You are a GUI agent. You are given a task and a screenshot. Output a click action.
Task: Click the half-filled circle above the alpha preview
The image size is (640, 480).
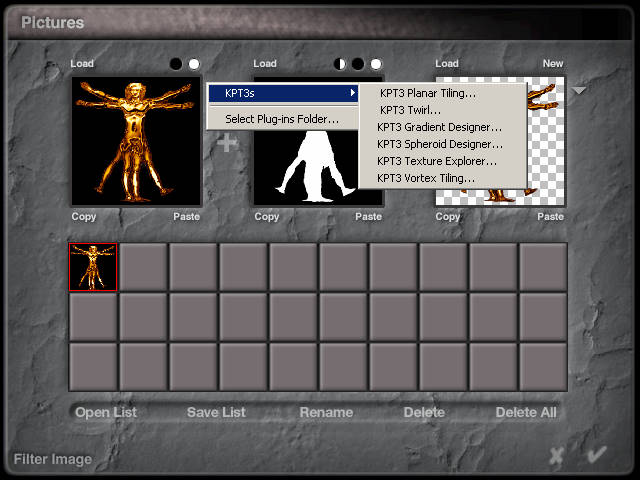(340, 64)
